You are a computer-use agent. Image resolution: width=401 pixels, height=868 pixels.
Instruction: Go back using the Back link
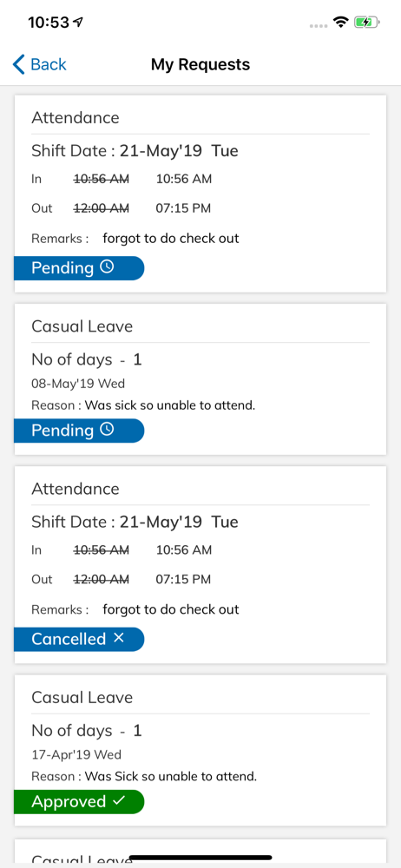pyautogui.click(x=39, y=65)
